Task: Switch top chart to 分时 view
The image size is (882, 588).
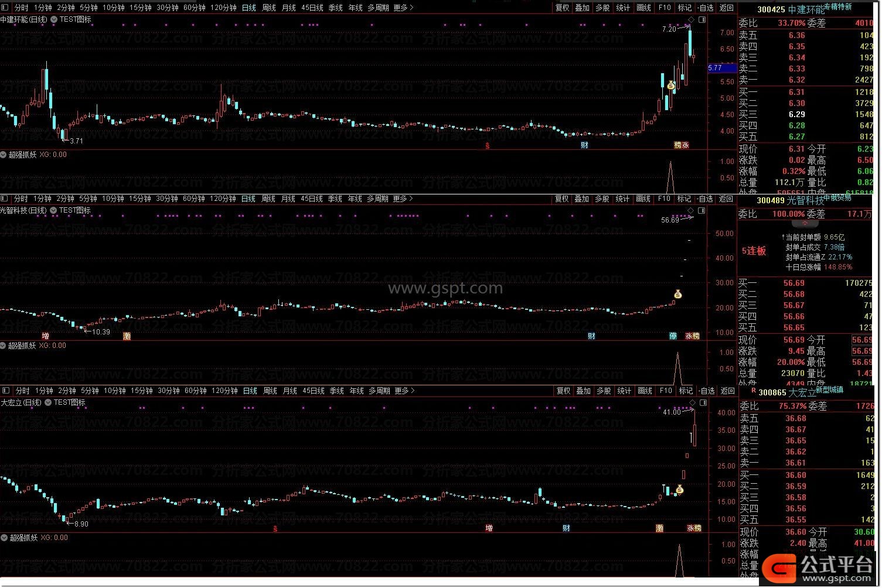Action: pyautogui.click(x=21, y=8)
